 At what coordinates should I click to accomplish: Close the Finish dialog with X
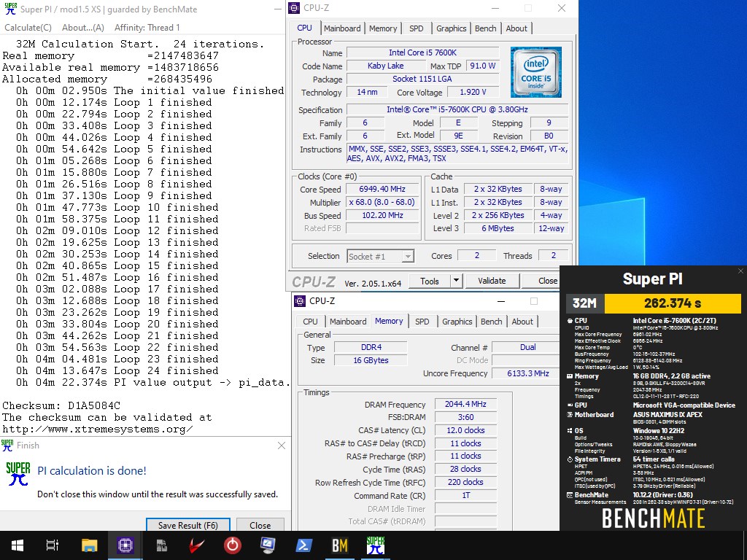click(282, 446)
